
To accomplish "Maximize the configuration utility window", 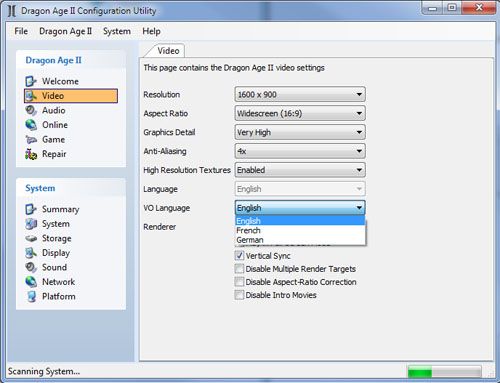I will [452, 8].
